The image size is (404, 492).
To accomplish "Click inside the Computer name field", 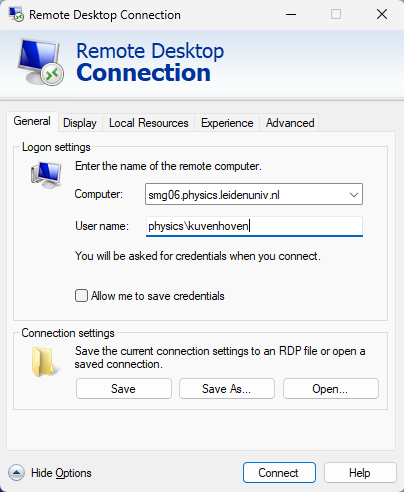I will pos(246,194).
